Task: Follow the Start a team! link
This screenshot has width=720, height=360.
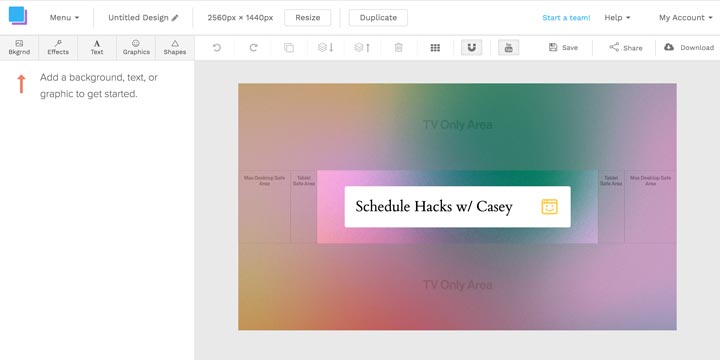Action: 566,17
